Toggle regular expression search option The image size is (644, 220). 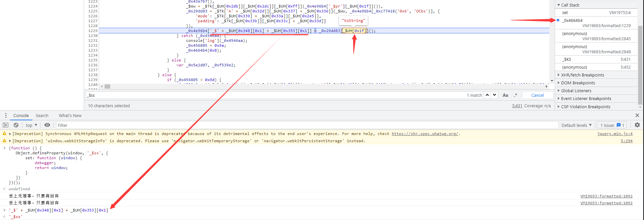516,95
